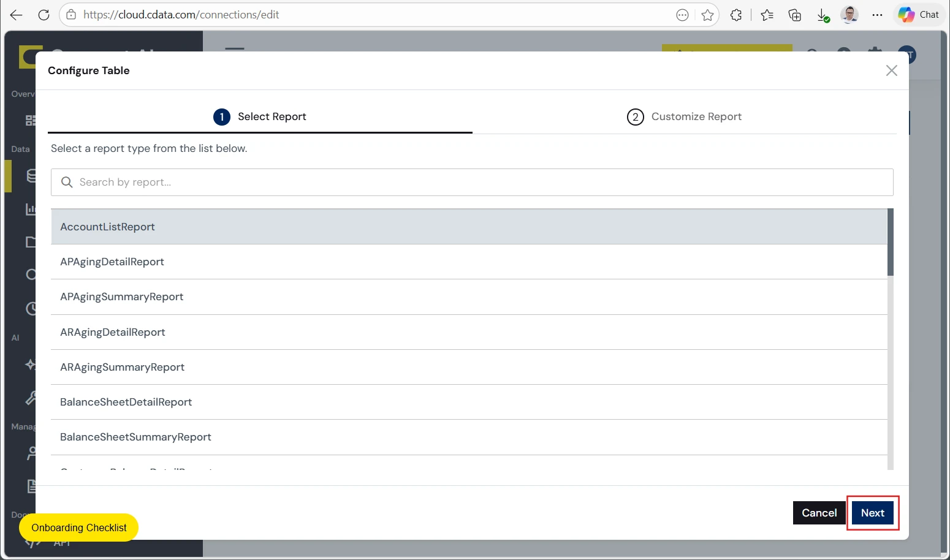Click the report list scrollbar thumb
The image size is (950, 560).
click(891, 242)
